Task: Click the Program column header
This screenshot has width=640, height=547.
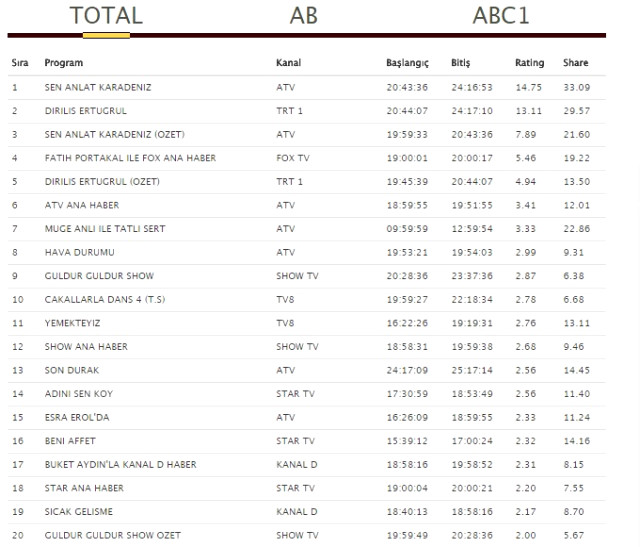Action: click(63, 63)
